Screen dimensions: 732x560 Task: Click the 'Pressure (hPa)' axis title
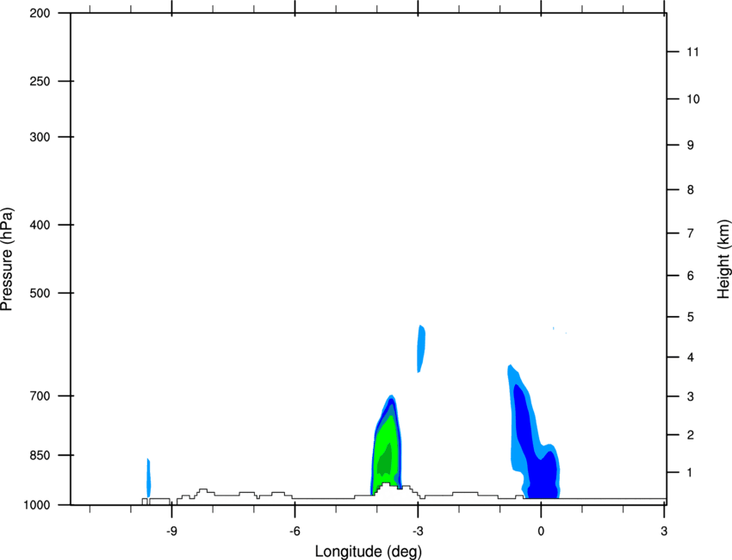[7, 259]
